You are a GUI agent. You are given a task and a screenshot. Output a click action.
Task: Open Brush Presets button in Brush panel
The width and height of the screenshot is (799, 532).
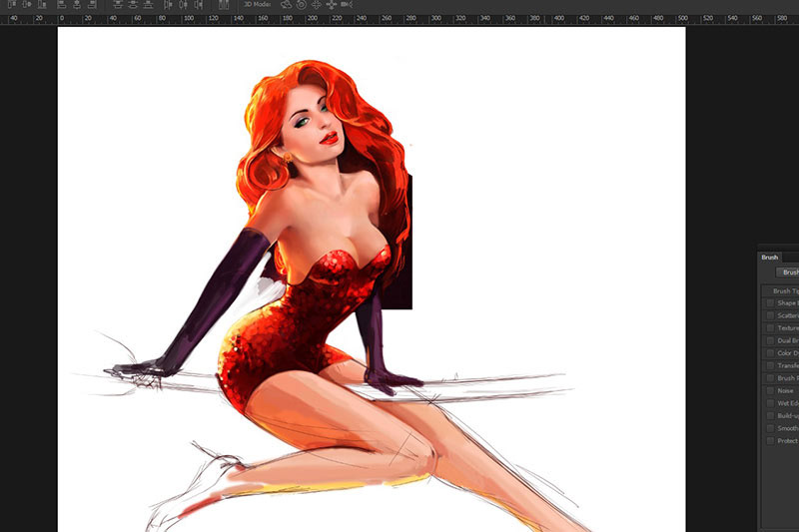[788, 272]
